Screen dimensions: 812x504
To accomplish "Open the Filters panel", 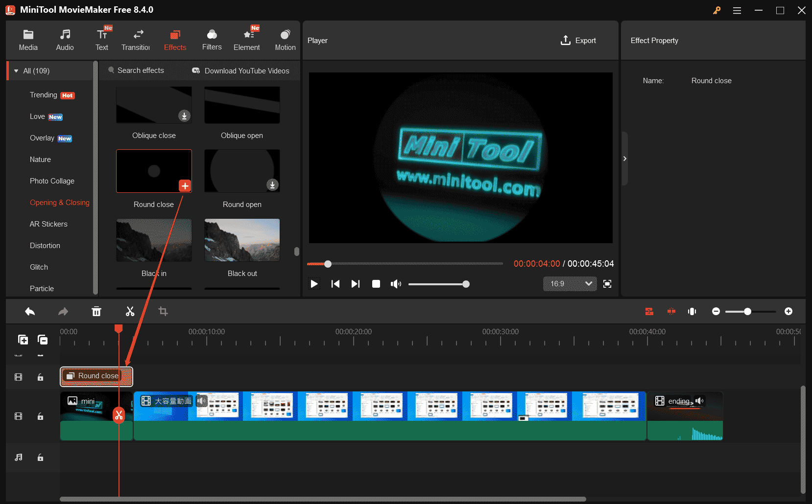I will point(212,39).
